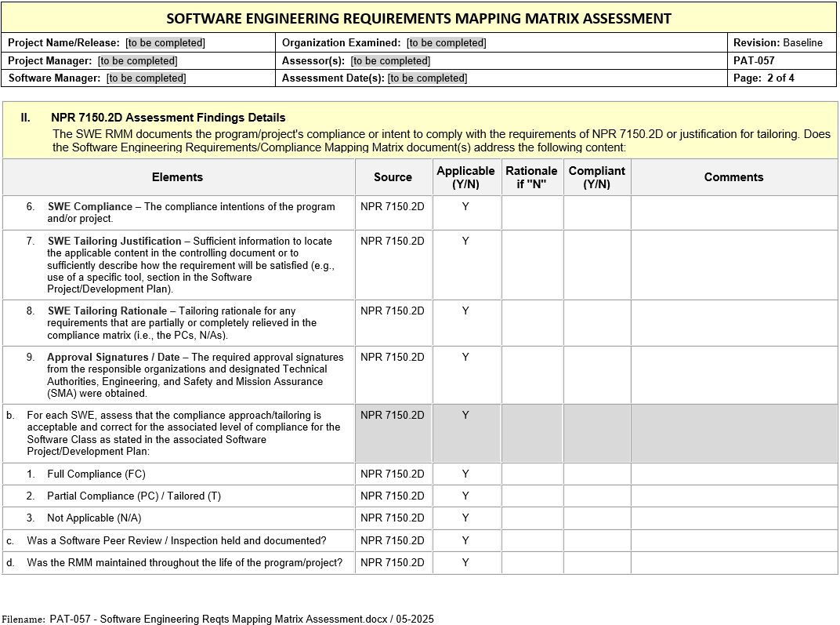Viewport: 840px width, 625px height.
Task: Select the Assessment Date(s) placeholder field
Action: click(427, 78)
